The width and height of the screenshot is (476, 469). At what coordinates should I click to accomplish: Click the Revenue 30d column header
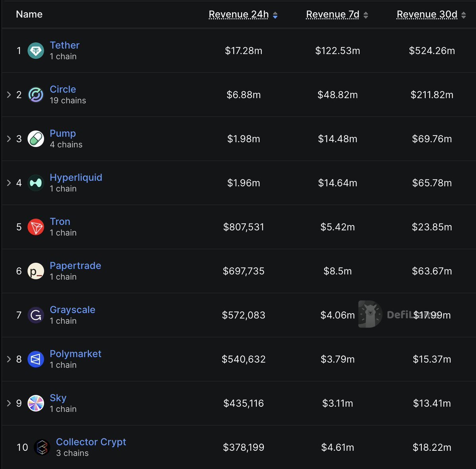(427, 14)
